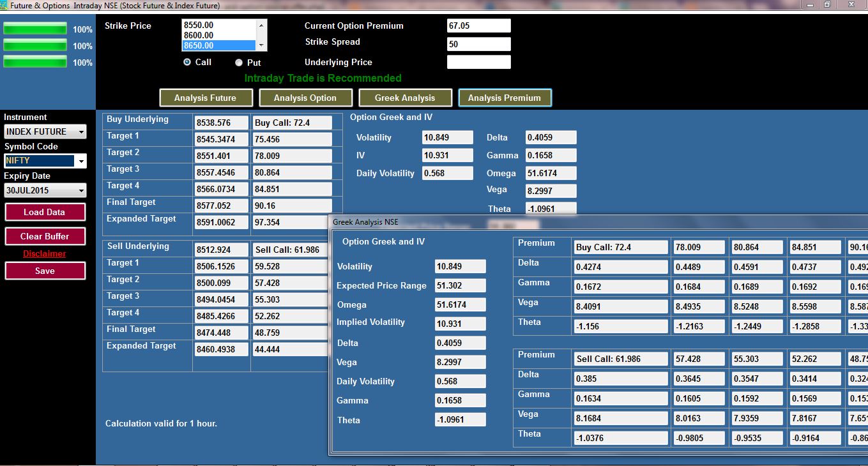Open the Expiry Date dropdown showing 30JUL2015
The width and height of the screenshot is (868, 466).
click(45, 190)
